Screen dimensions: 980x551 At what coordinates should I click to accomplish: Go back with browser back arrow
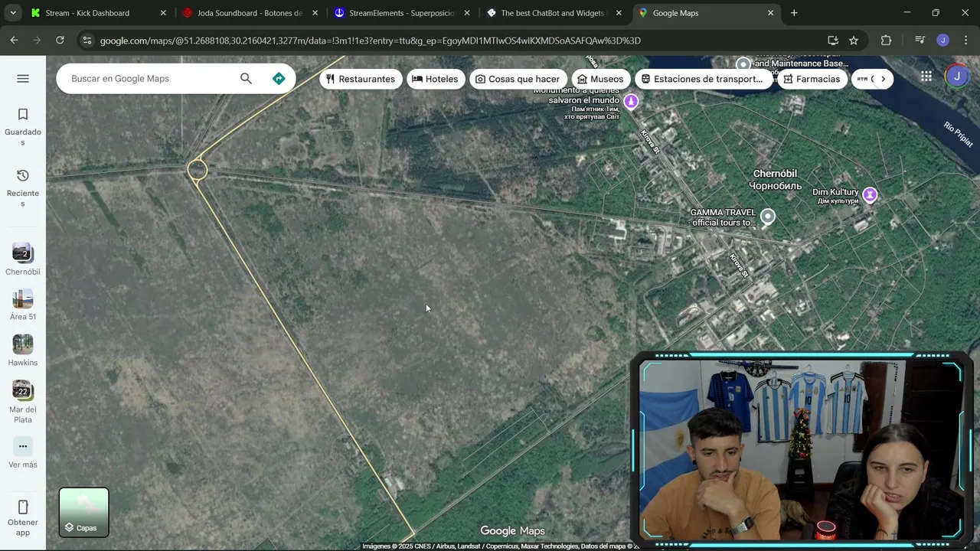pyautogui.click(x=14, y=41)
